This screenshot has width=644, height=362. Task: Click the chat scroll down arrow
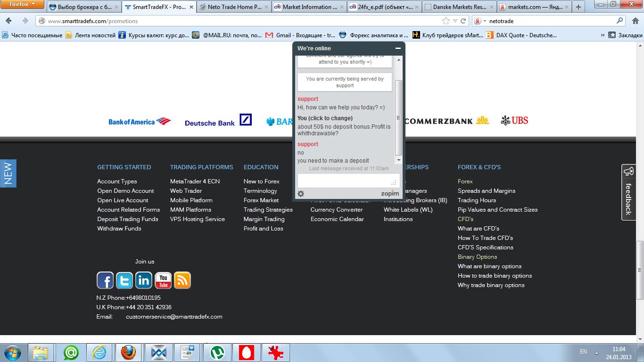pos(398,160)
